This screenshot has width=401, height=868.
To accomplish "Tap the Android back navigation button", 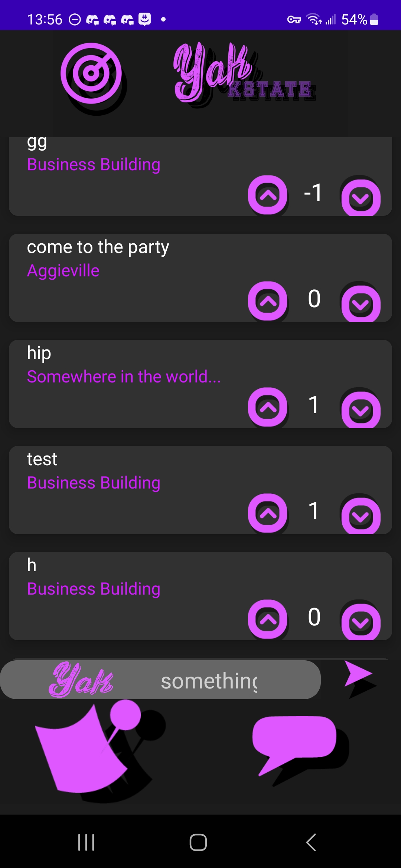I will click(311, 842).
